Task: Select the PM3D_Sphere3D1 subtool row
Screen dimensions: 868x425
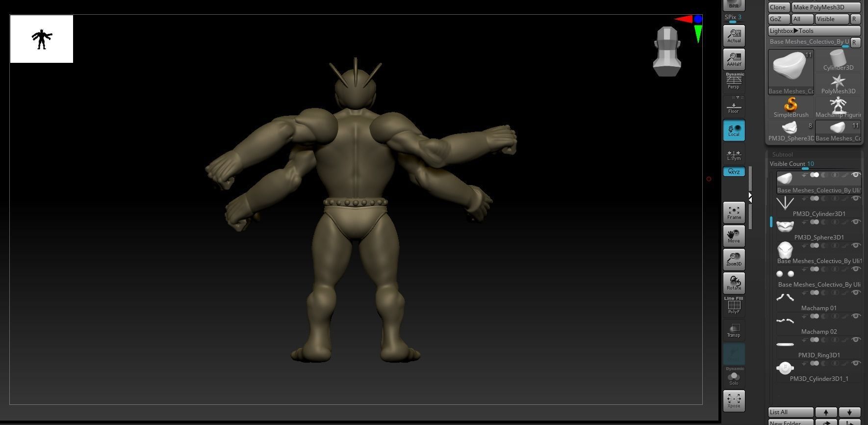Action: 818,230
